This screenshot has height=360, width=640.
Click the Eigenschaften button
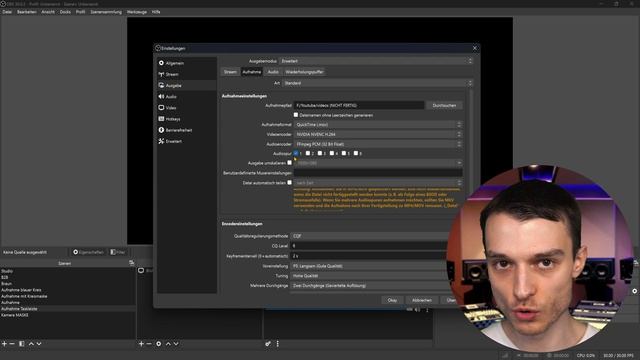88,252
